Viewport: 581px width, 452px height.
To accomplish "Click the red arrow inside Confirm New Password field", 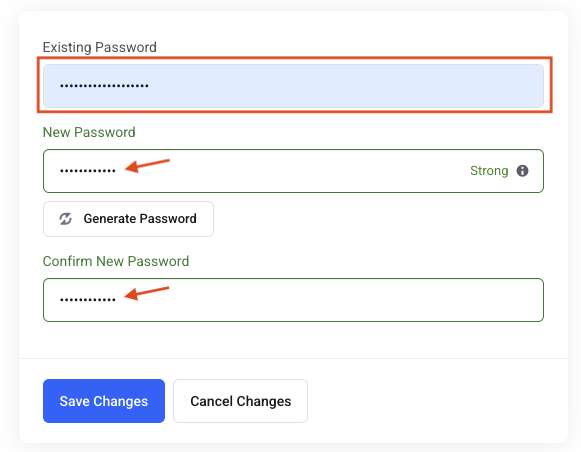I will (147, 293).
